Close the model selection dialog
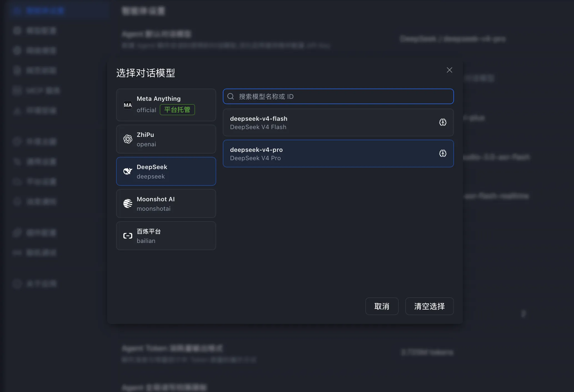 [449, 70]
